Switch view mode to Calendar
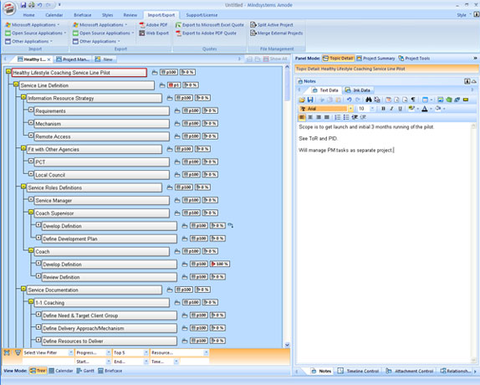The height and width of the screenshot is (385, 480). point(61,371)
